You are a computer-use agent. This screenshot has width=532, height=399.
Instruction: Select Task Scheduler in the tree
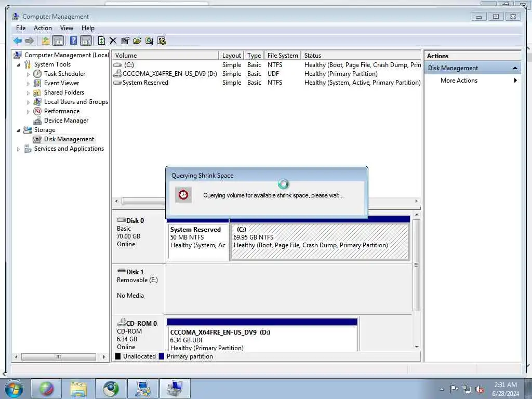coord(64,74)
